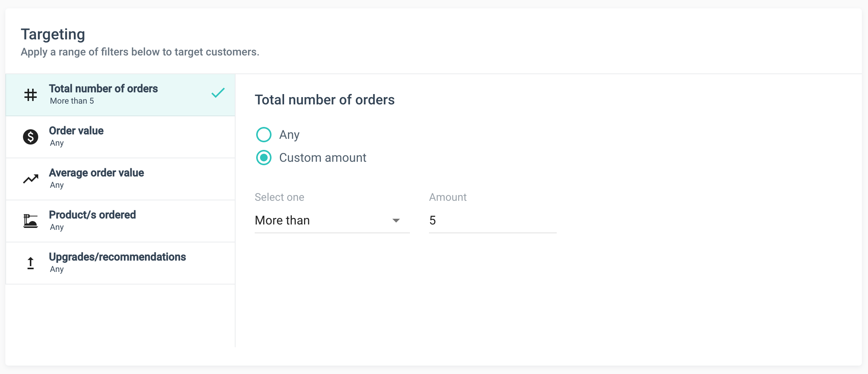The width and height of the screenshot is (868, 374).
Task: Click the Targeting heading
Action: 53,34
